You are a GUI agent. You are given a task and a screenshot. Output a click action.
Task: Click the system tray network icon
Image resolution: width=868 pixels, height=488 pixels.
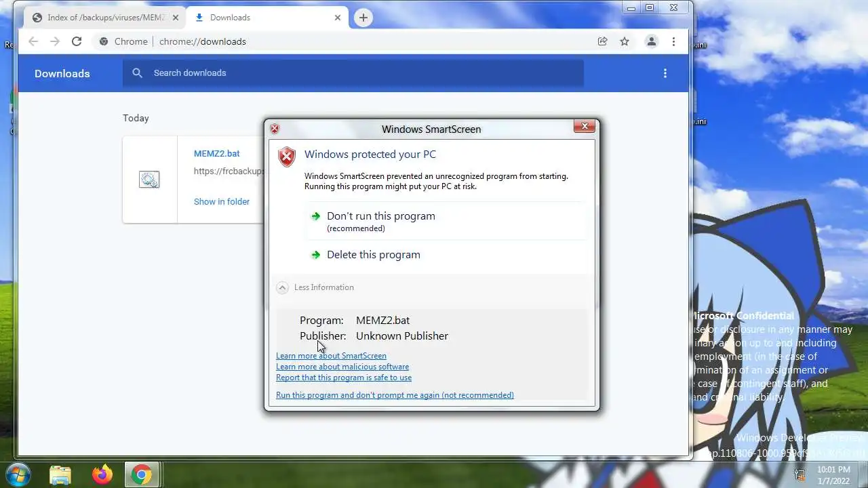[800, 474]
